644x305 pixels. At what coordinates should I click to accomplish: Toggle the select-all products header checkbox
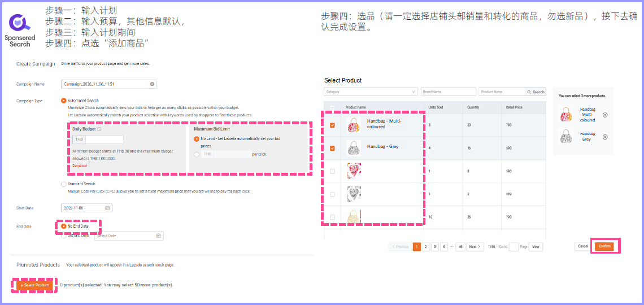tap(332, 107)
